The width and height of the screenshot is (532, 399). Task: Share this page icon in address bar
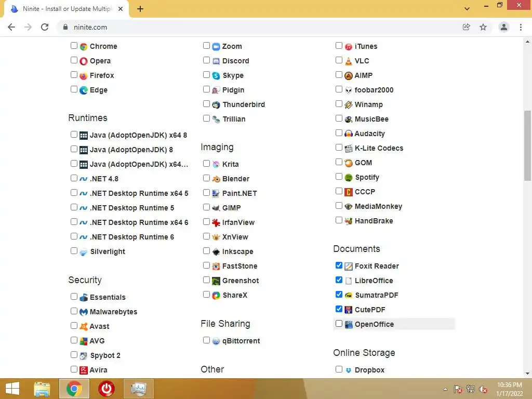(467, 27)
